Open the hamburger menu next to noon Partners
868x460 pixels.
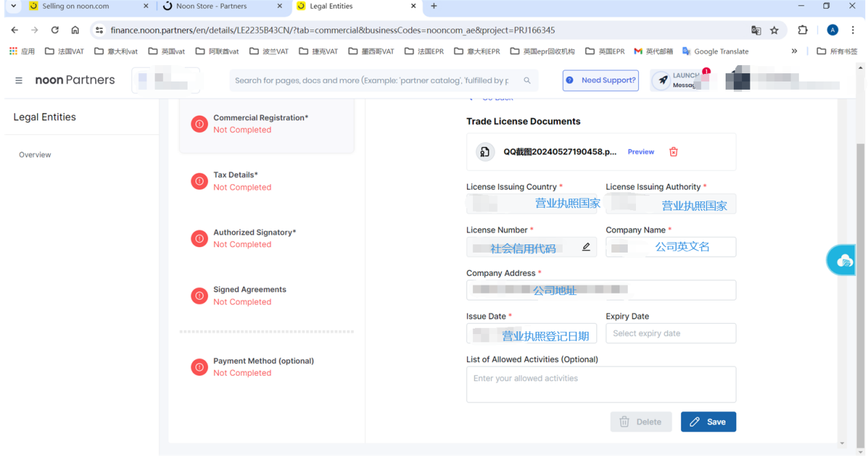[x=18, y=80]
